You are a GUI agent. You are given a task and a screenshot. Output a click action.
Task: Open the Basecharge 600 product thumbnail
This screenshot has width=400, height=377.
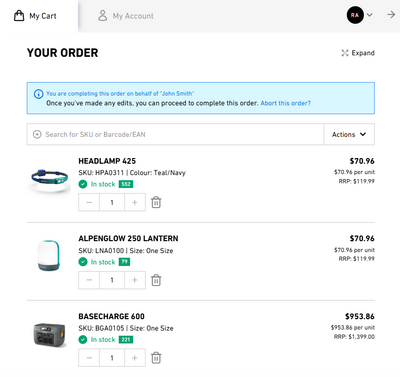49,335
